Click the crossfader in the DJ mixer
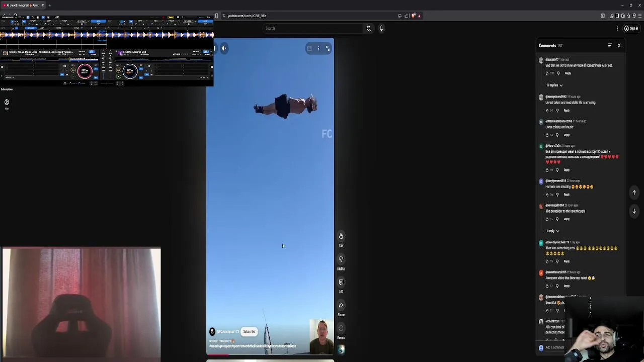 click(107, 83)
